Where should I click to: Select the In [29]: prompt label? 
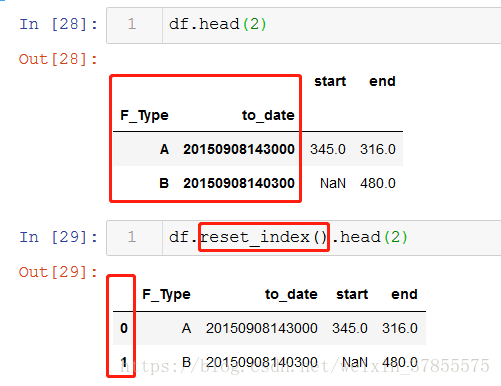pyautogui.click(x=58, y=237)
